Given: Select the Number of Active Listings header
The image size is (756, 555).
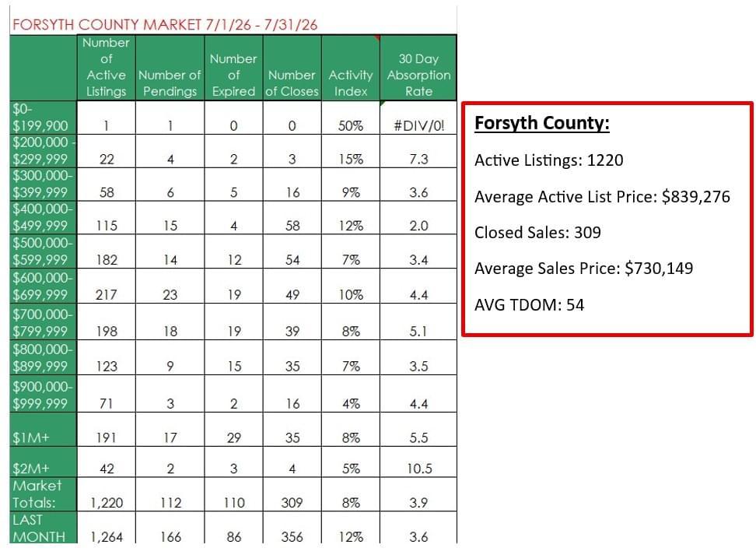Looking at the screenshot, I should (106, 67).
